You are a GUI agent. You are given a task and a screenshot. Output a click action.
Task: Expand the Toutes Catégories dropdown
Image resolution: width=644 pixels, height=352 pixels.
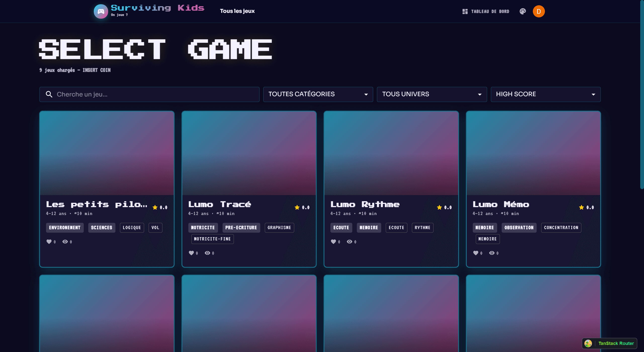tap(318, 94)
